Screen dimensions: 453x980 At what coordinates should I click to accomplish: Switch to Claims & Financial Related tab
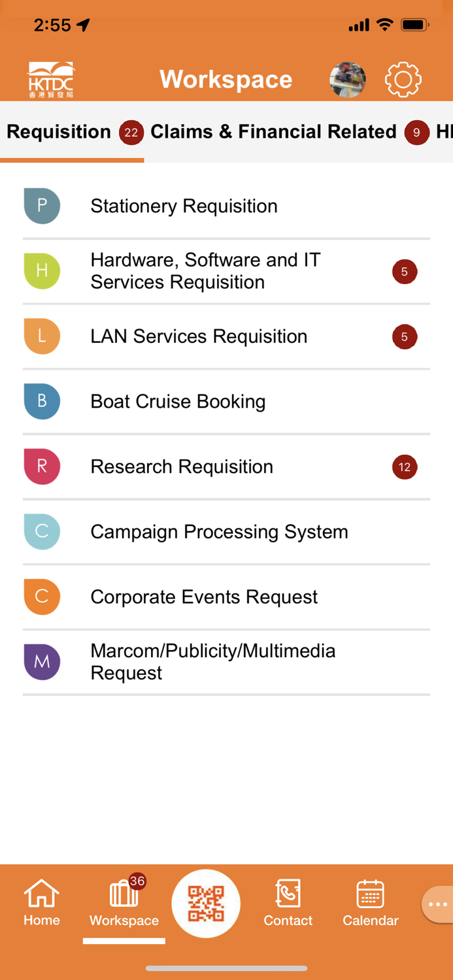coord(273,131)
